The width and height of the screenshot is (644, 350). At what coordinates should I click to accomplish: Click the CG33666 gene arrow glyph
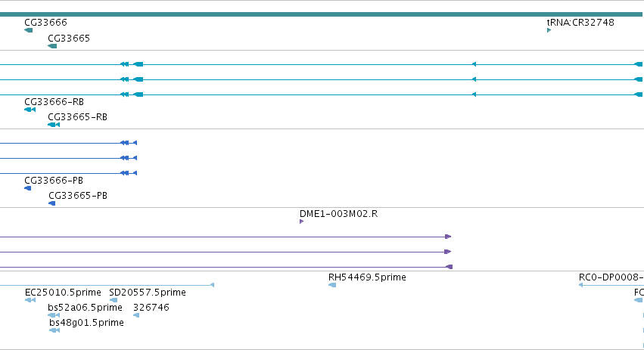[x=28, y=30]
